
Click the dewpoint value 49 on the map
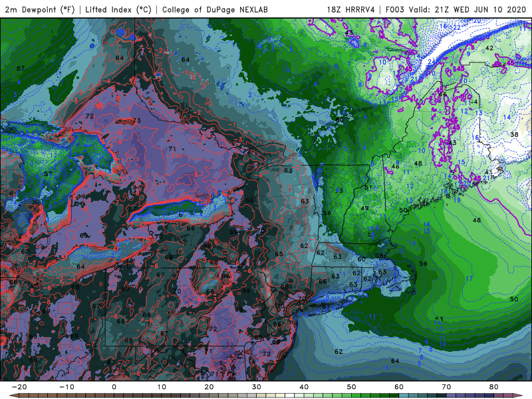(x=364, y=208)
